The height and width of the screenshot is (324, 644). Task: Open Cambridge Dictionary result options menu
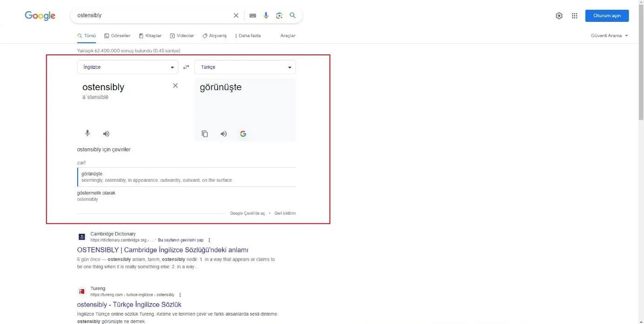click(x=209, y=240)
